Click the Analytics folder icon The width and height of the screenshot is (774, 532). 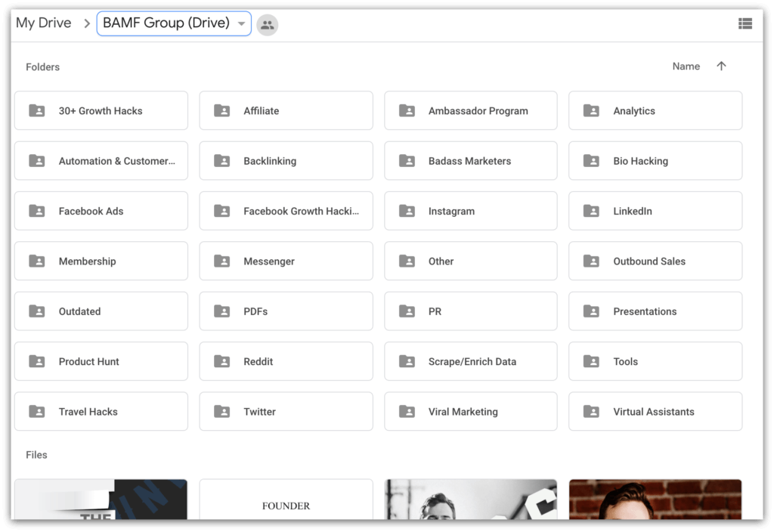point(591,110)
